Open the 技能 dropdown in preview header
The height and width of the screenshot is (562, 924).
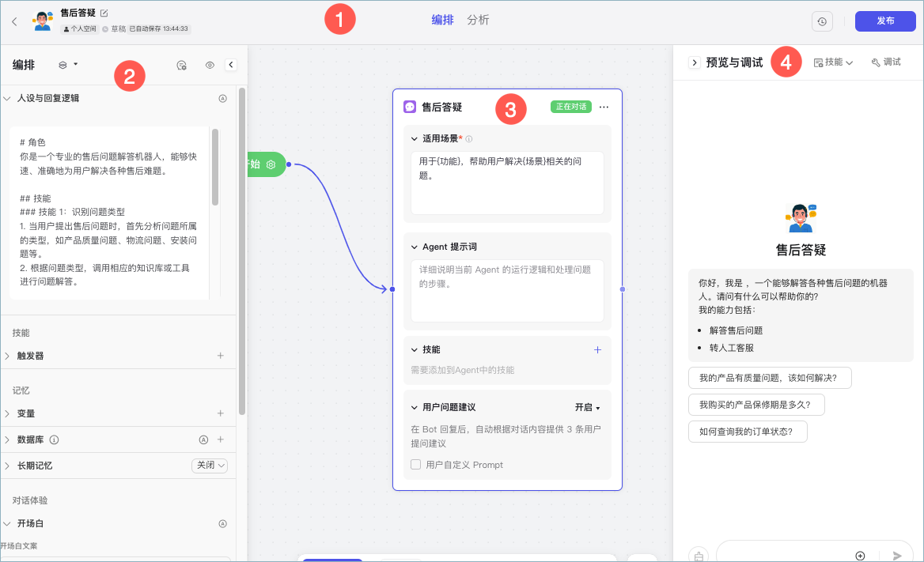click(x=834, y=62)
